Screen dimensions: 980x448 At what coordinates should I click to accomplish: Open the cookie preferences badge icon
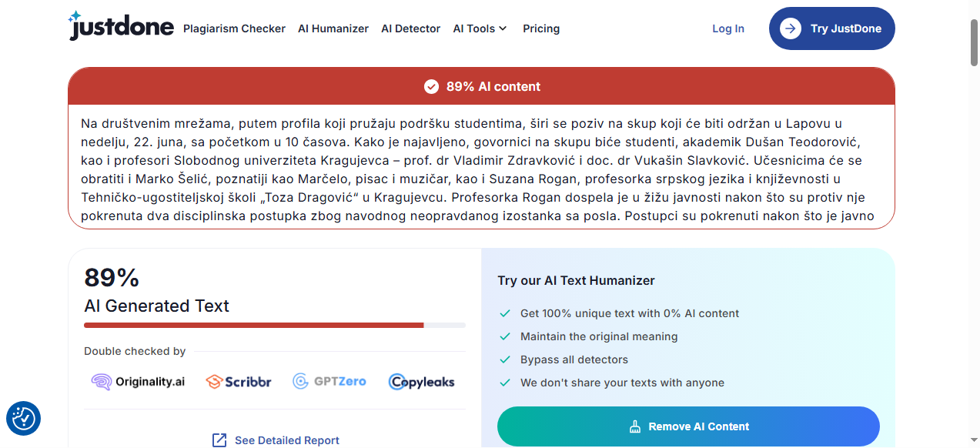pyautogui.click(x=23, y=418)
